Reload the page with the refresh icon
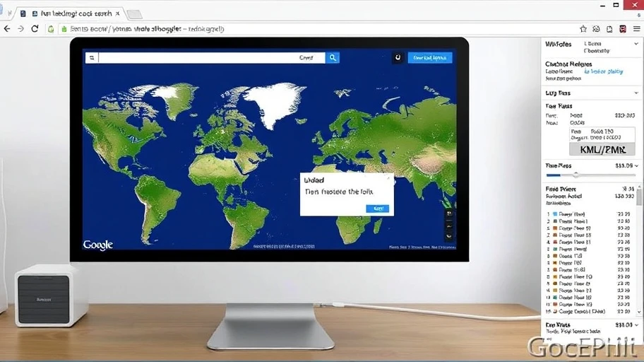Screen dimensions: 644x362 (x=35, y=29)
